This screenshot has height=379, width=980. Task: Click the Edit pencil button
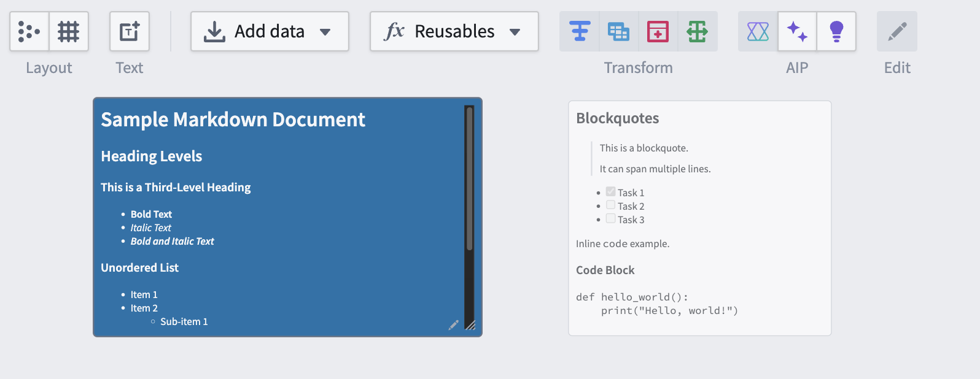[897, 31]
